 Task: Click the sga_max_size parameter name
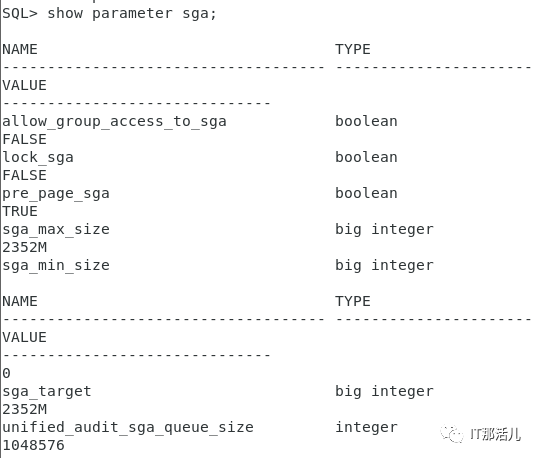coord(56,230)
